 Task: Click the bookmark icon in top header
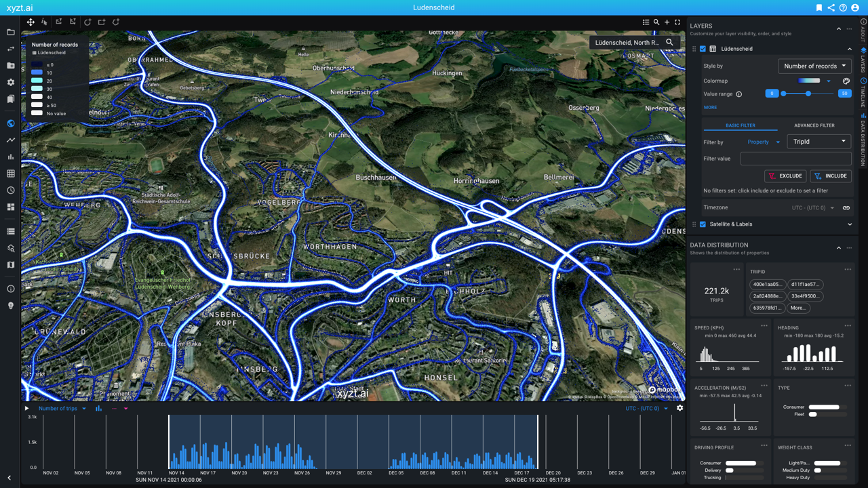click(819, 7)
